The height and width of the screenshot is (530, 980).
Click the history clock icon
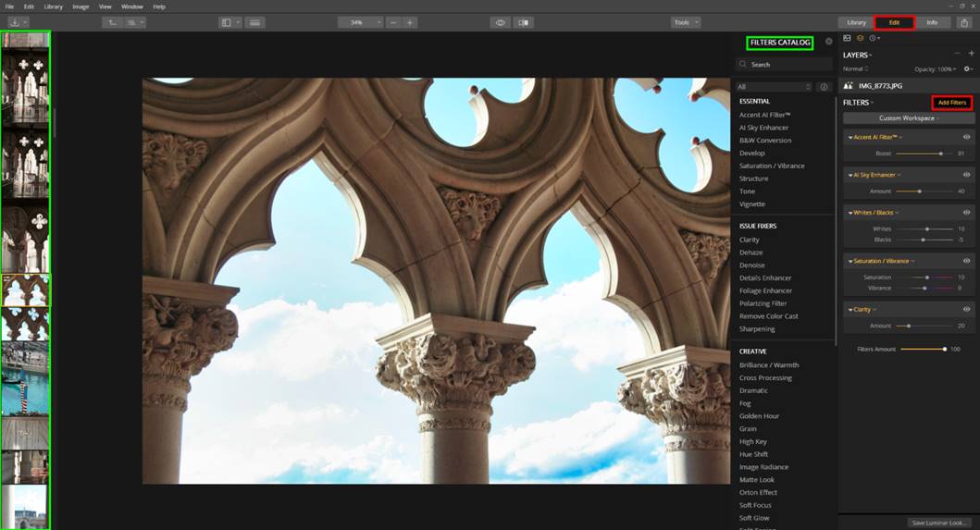point(874,38)
